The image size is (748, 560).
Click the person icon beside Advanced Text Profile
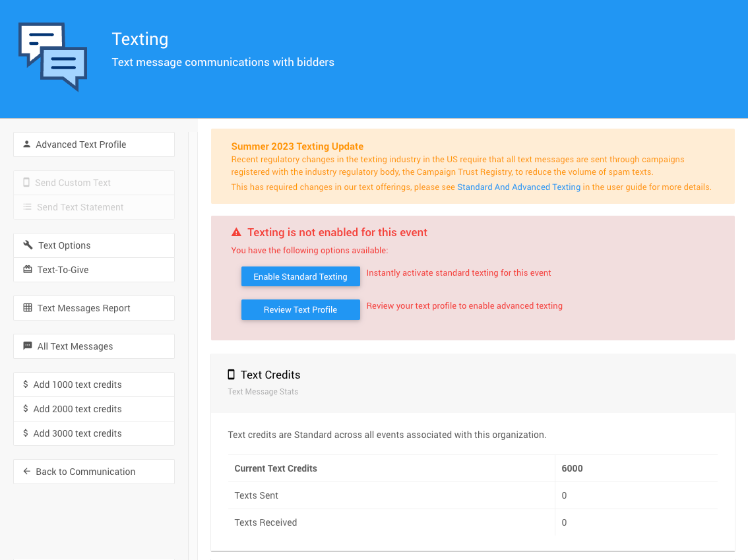pos(26,144)
